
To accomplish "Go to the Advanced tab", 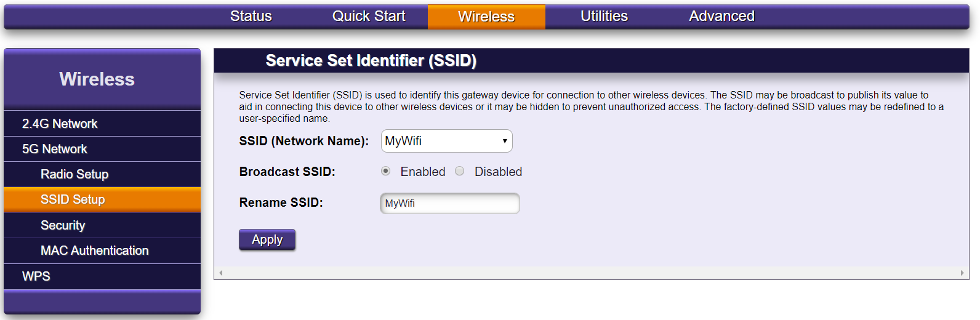I will (721, 17).
